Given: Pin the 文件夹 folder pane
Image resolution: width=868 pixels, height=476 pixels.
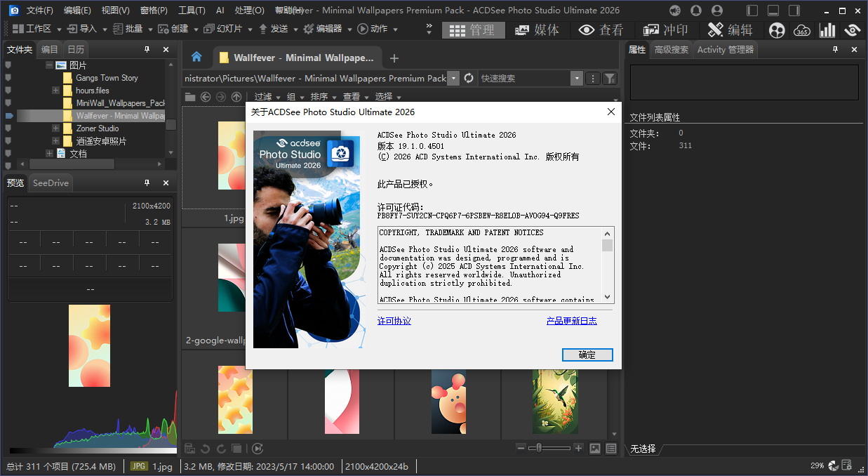Looking at the screenshot, I should [x=147, y=49].
